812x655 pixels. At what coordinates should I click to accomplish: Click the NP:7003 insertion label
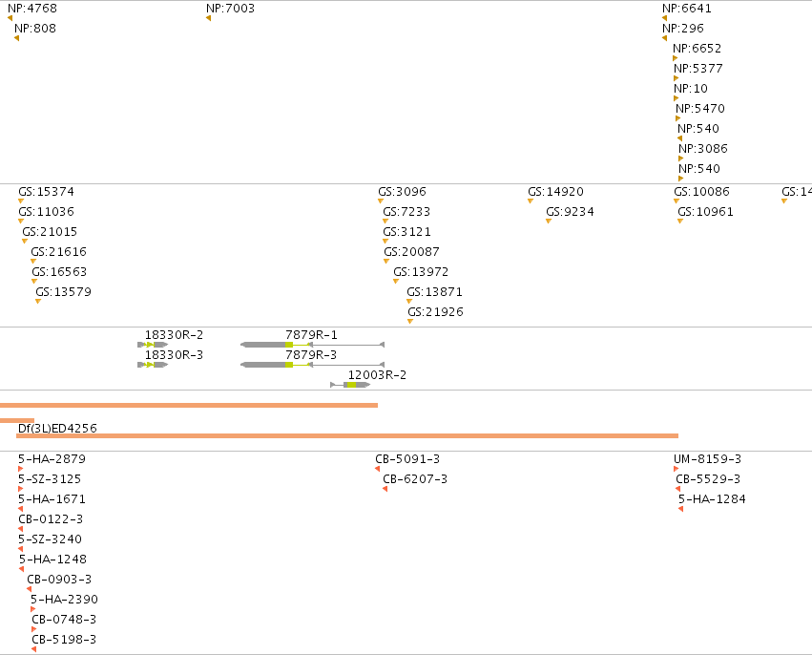231,9
